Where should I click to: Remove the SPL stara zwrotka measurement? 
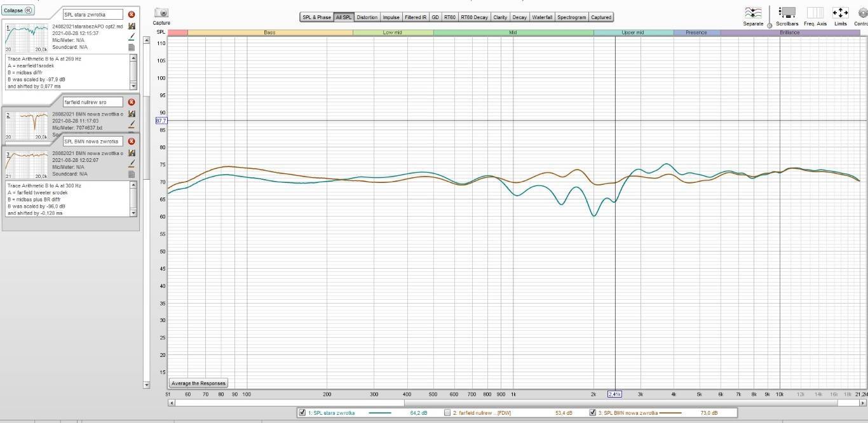click(x=132, y=14)
